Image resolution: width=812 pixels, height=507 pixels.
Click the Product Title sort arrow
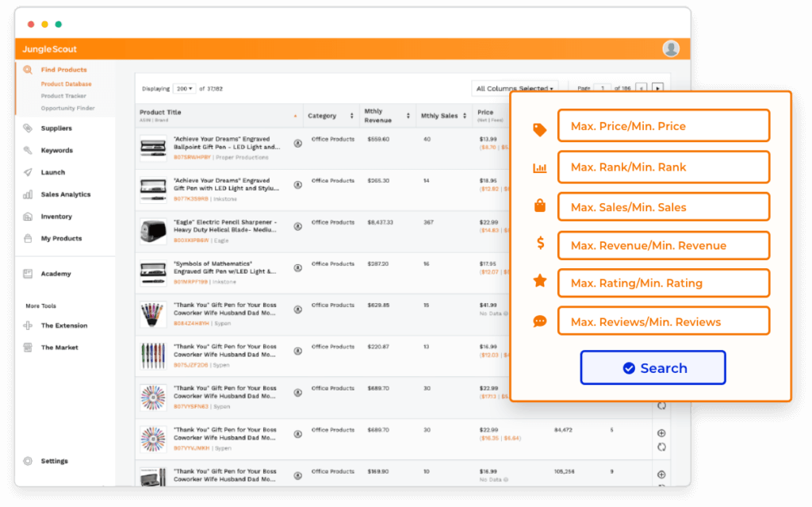[295, 116]
